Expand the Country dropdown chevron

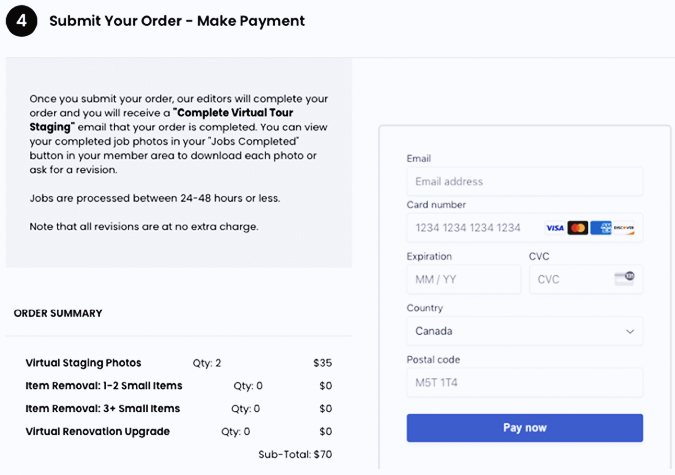(x=630, y=331)
